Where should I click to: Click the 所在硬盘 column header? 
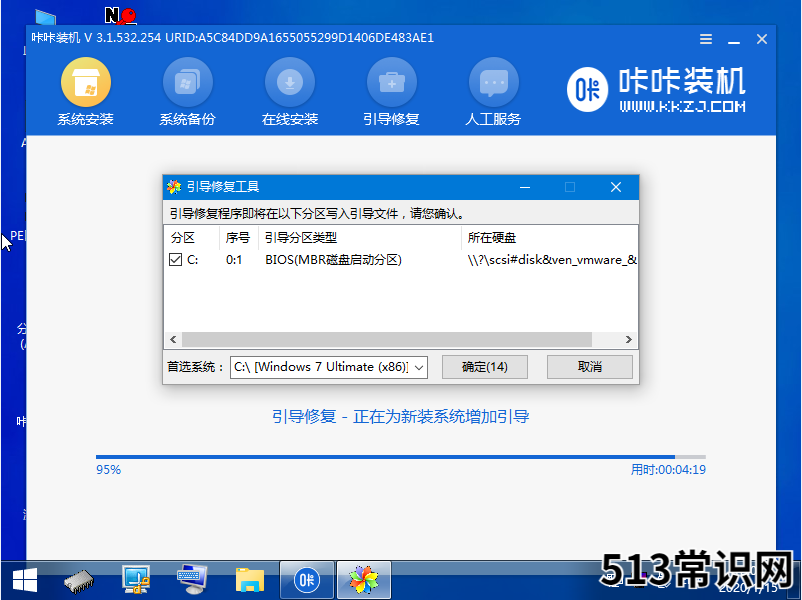[549, 238]
